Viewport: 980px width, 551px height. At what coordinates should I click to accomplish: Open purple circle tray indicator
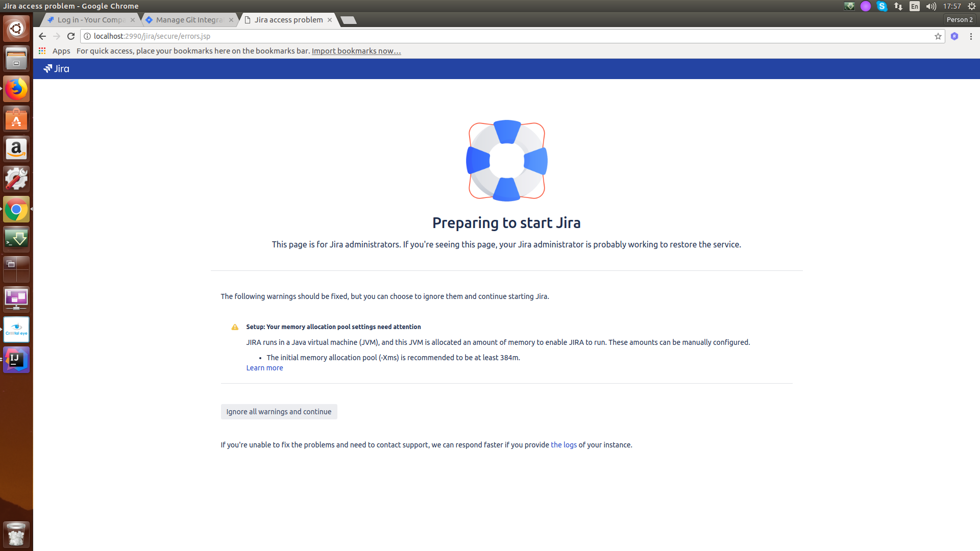(x=866, y=6)
